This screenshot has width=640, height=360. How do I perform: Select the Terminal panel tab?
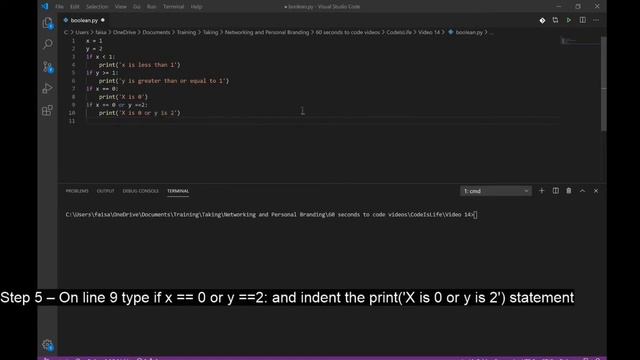(178, 191)
